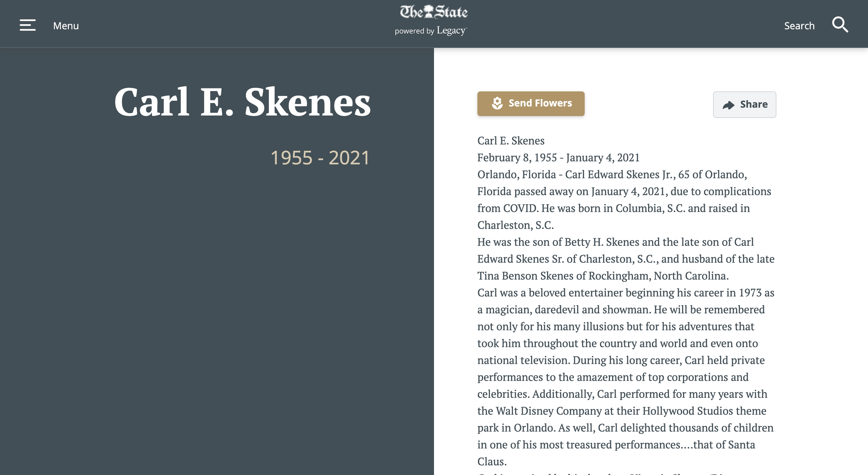Click the "powered by" text in the header
This screenshot has height=475, width=868.
414,31
